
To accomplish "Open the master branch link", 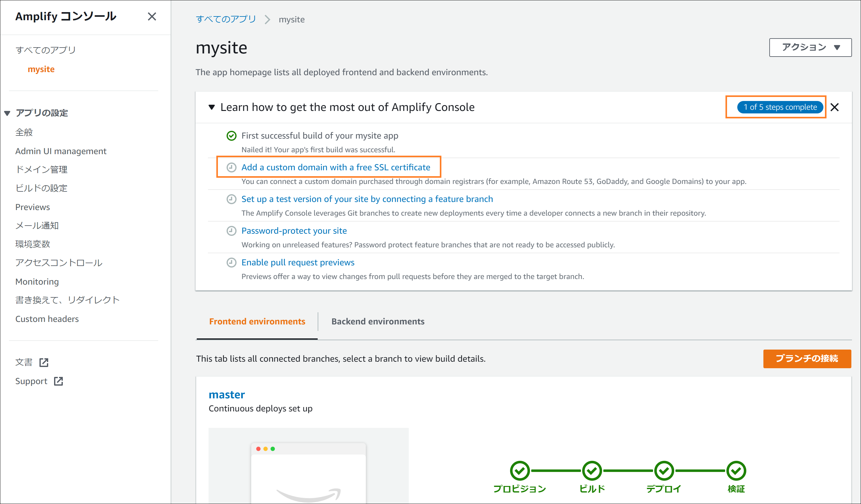I will point(227,395).
